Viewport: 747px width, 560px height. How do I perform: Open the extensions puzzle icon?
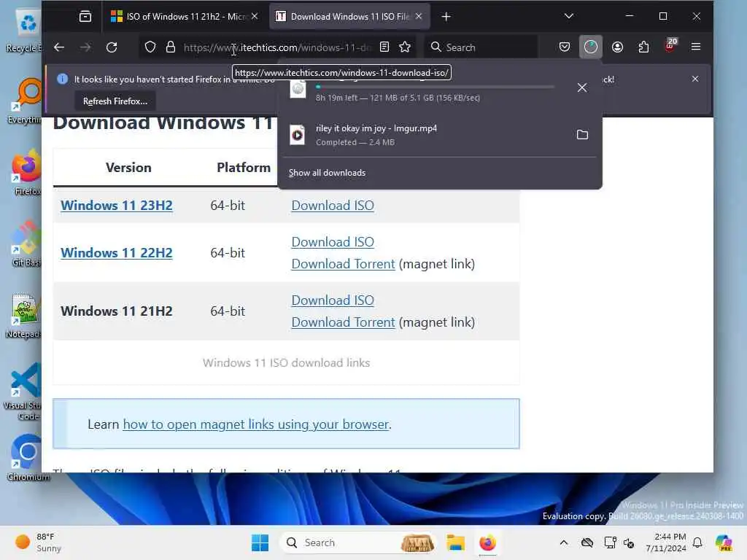point(643,47)
